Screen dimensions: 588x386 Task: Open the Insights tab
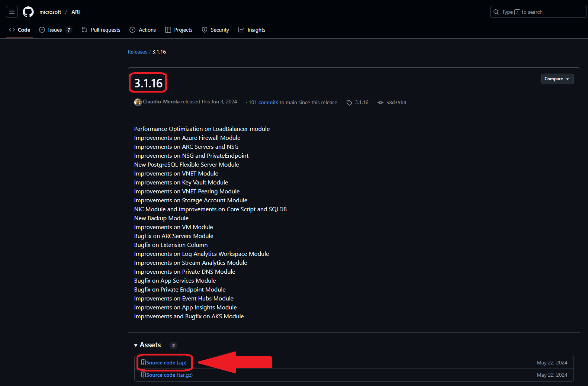click(252, 30)
